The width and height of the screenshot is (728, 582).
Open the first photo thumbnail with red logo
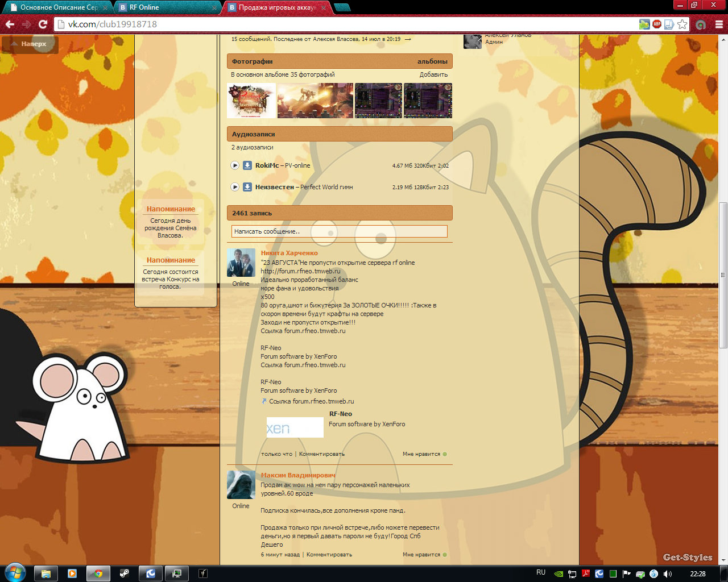pos(251,101)
